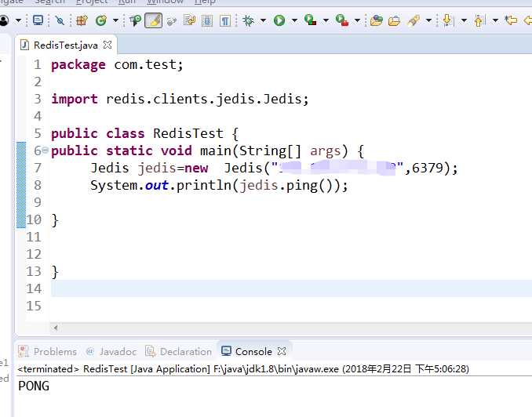The width and height of the screenshot is (532, 417).
Task: Click the port number 6379
Action: coord(427,168)
